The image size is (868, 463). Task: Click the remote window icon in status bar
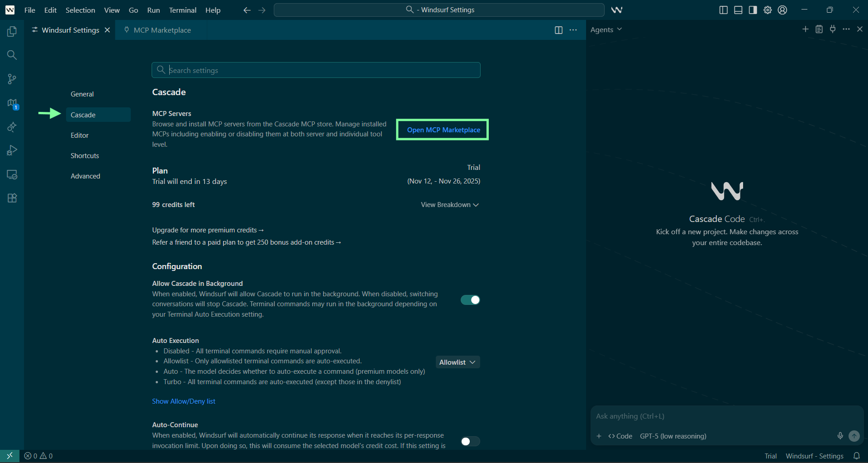tap(10, 456)
